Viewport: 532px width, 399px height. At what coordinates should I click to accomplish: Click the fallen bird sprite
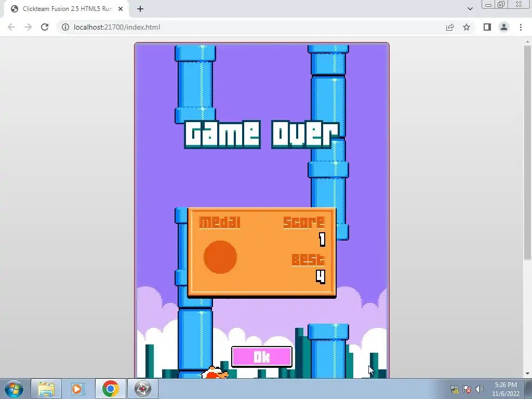pyautogui.click(x=215, y=373)
